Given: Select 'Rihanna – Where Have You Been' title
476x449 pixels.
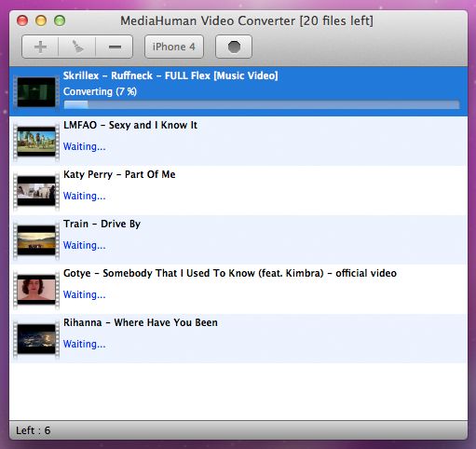Looking at the screenshot, I should (141, 322).
